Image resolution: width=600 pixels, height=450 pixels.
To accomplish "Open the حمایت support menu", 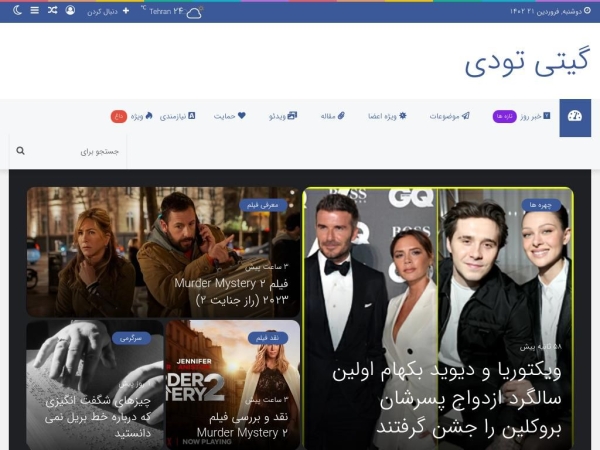I will point(225,116).
